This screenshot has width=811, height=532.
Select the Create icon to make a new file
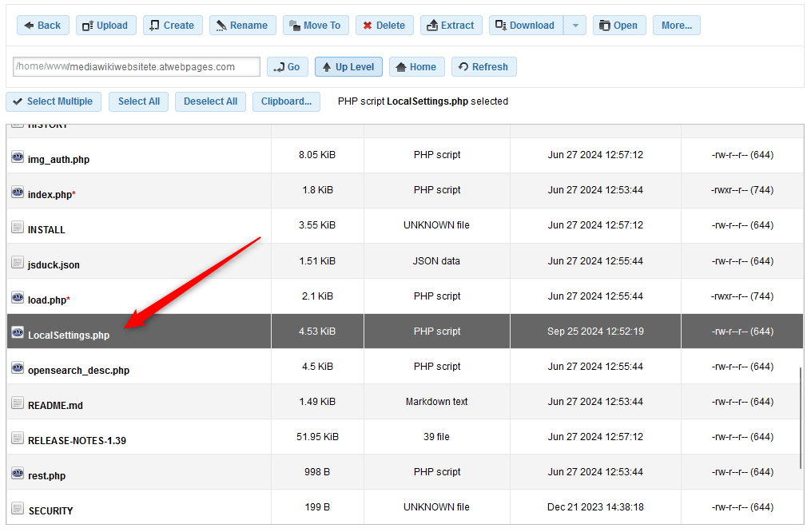(x=154, y=25)
